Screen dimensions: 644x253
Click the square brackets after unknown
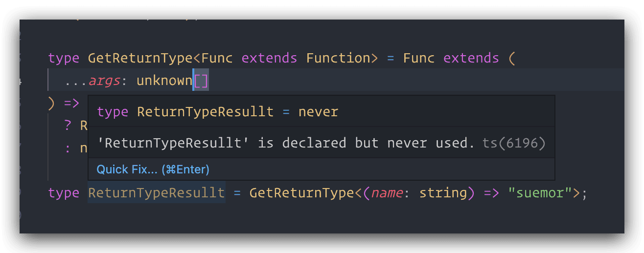201,81
